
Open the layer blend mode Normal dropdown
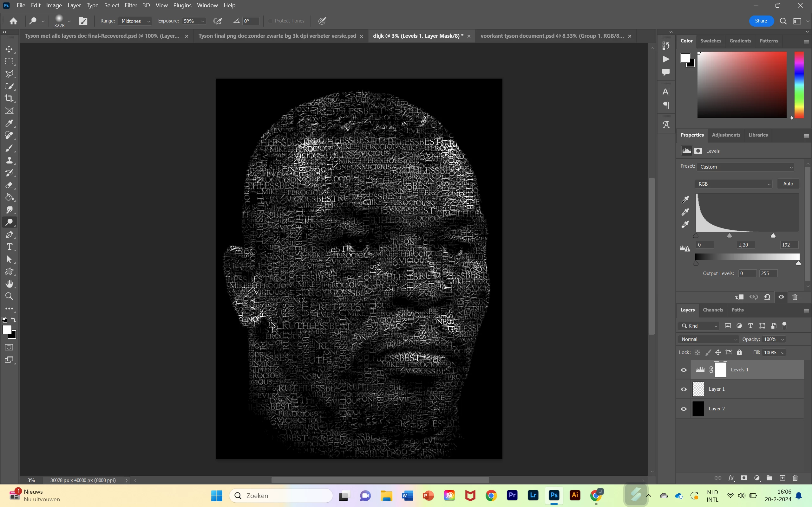(x=708, y=339)
